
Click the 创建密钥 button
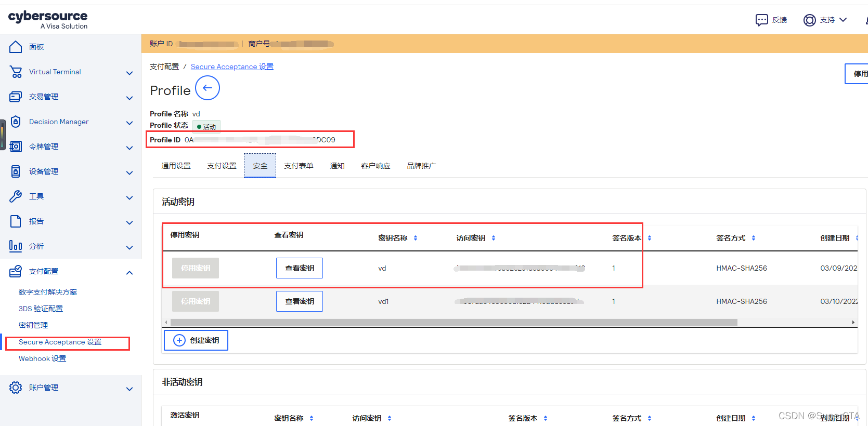(x=196, y=340)
